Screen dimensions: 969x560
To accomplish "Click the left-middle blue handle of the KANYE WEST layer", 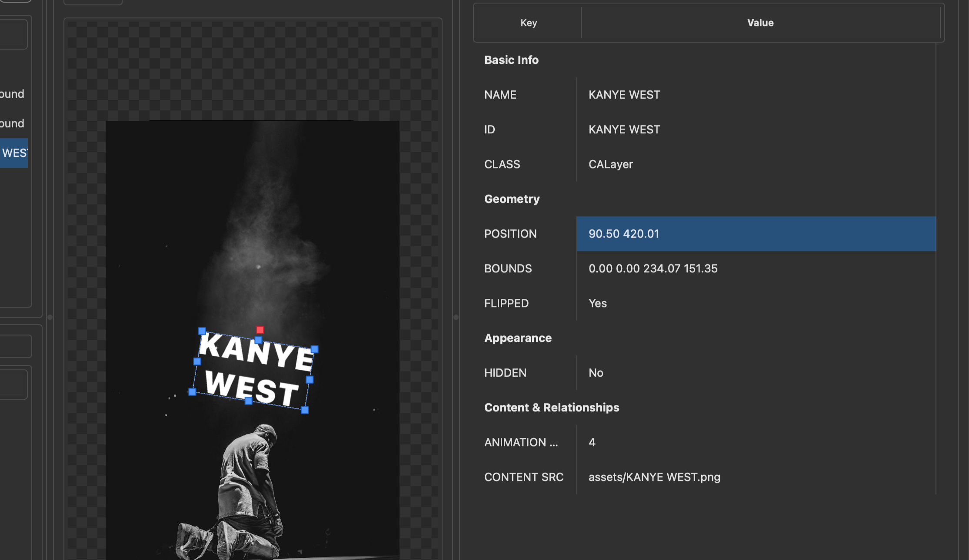I will pos(197,361).
